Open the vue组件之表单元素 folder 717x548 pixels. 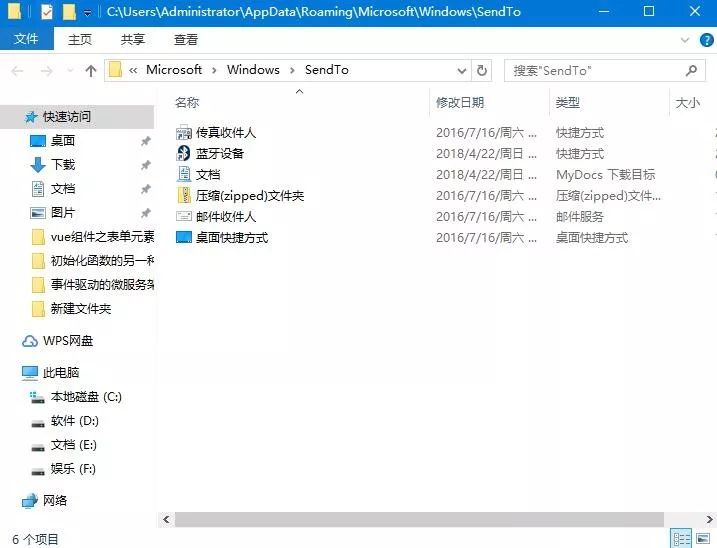click(x=102, y=236)
